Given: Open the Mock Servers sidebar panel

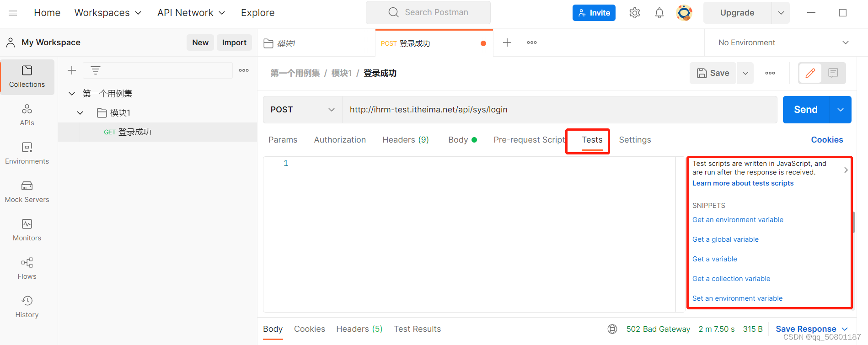Looking at the screenshot, I should click(x=27, y=192).
